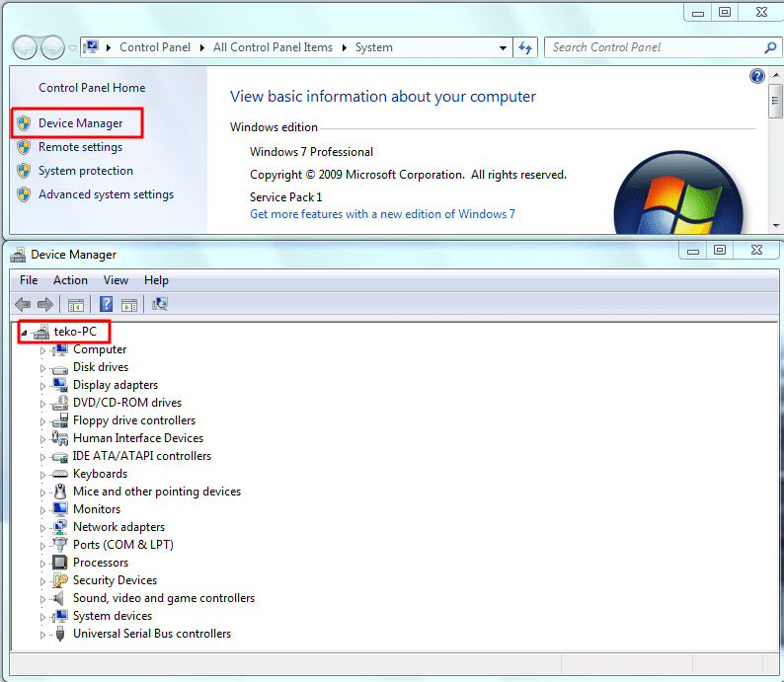Click the DVD/CD-ROM drives category icon

60,403
